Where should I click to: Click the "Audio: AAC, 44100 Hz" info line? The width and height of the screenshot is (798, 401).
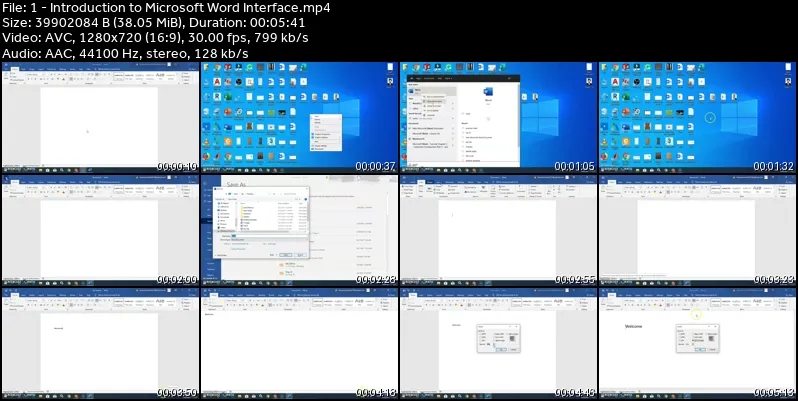(125, 53)
